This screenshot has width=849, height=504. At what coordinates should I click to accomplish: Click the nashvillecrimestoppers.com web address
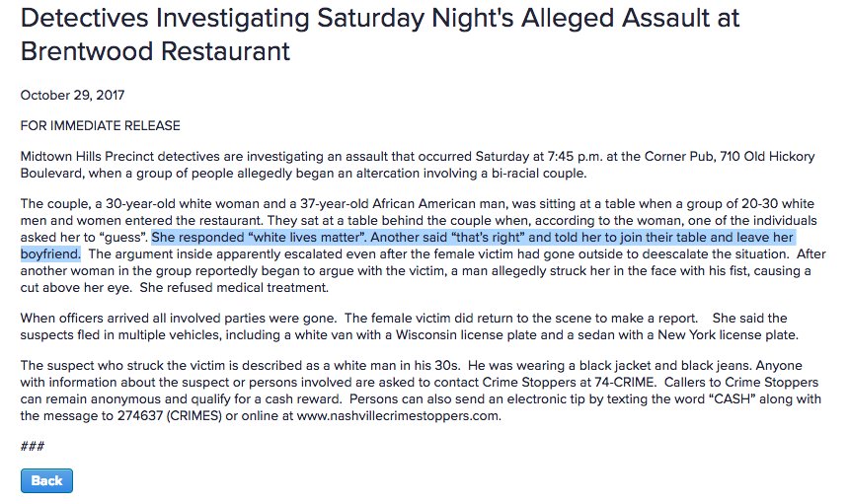tap(399, 415)
